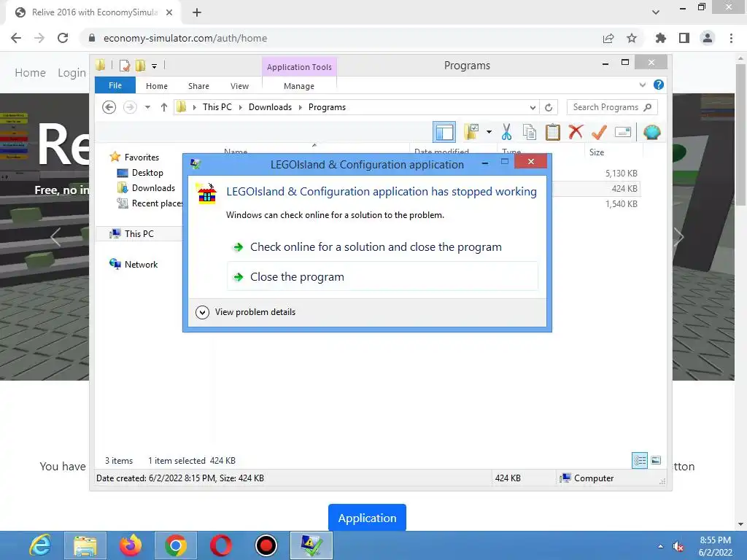Click the Application button on the webpage
Viewport: 747px width, 560px height.
367,518
